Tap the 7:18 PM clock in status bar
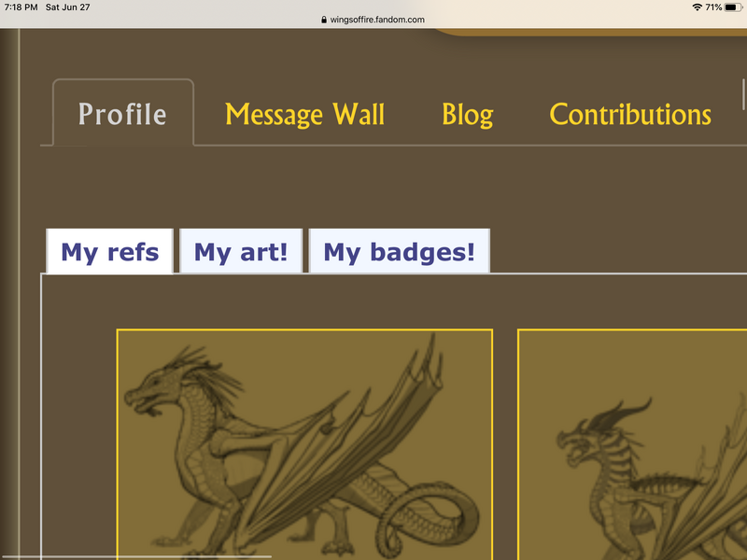The width and height of the screenshot is (747, 560). [21, 7]
